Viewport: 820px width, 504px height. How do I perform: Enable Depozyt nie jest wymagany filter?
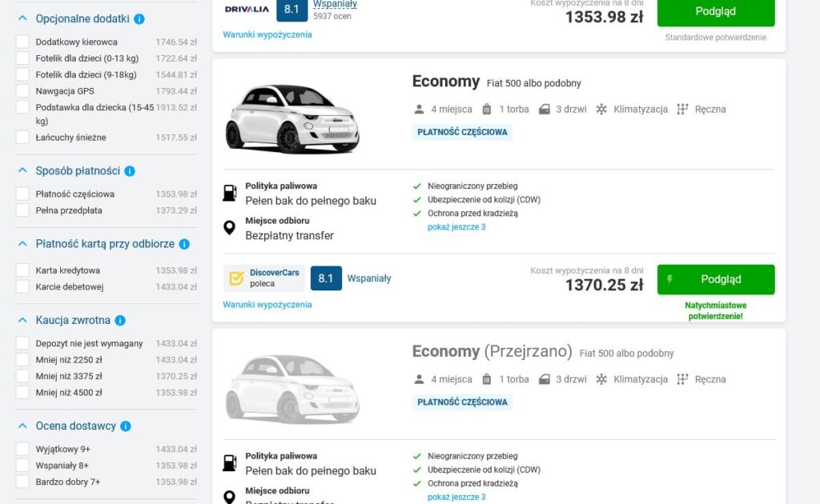pos(22,343)
